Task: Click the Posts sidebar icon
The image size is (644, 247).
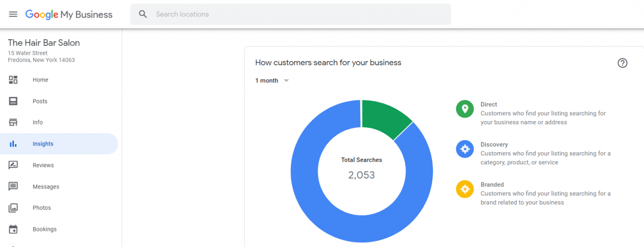Action: tap(13, 101)
